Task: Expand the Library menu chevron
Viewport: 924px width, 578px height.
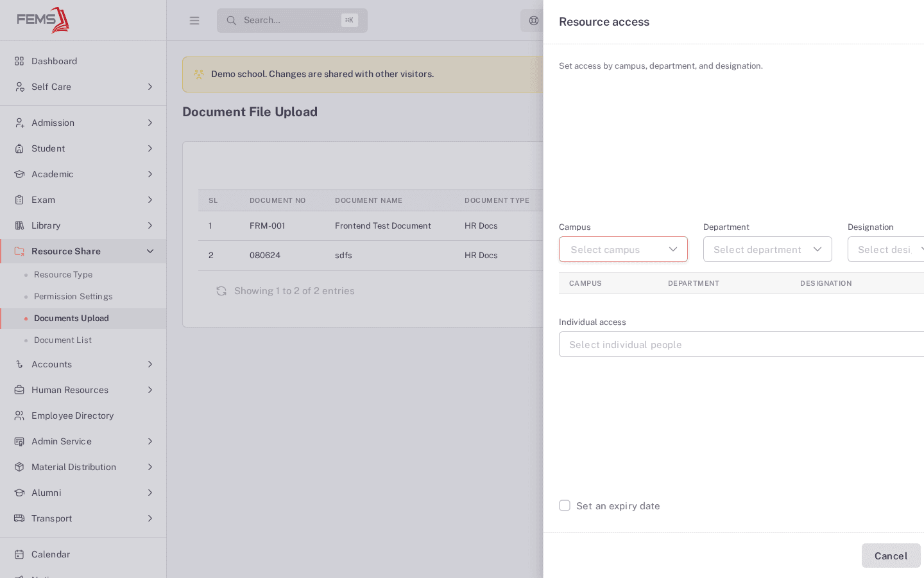Action: click(x=150, y=225)
